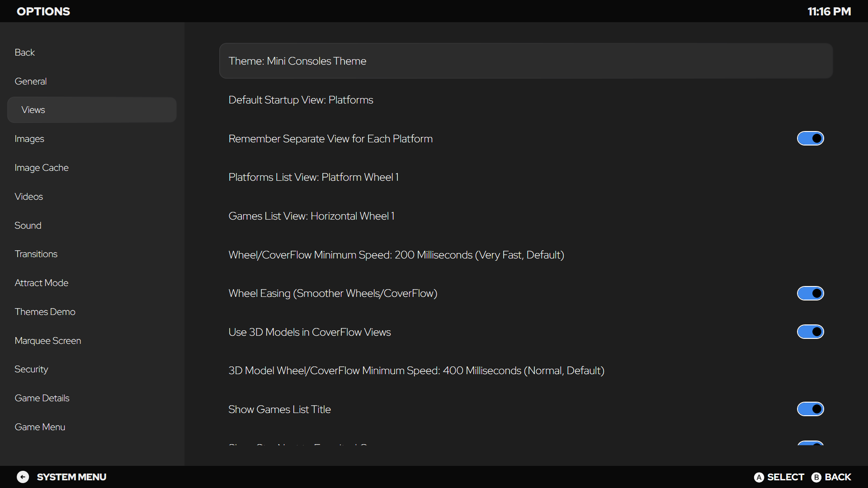Open the Game Menu category
This screenshot has height=488, width=868.
(x=92, y=427)
